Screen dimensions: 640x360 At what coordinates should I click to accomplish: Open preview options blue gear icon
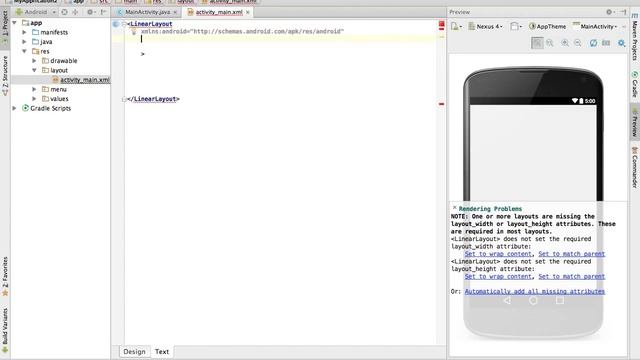click(621, 43)
